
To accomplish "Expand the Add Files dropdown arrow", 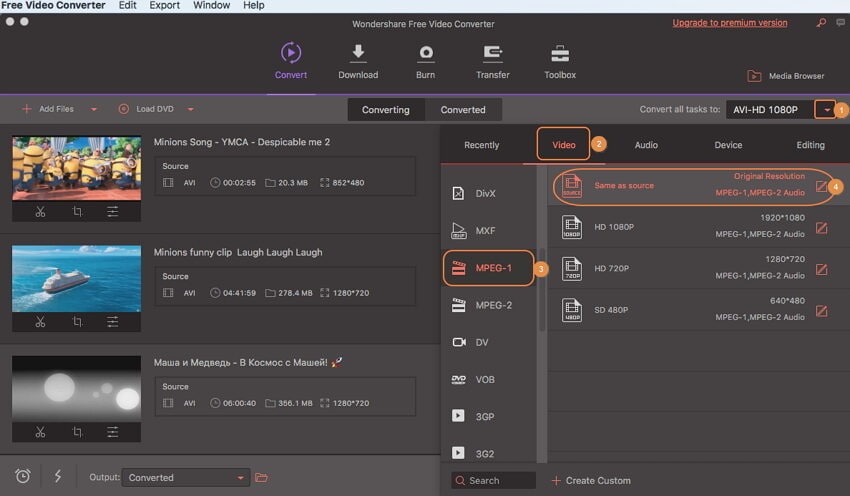I will point(94,109).
